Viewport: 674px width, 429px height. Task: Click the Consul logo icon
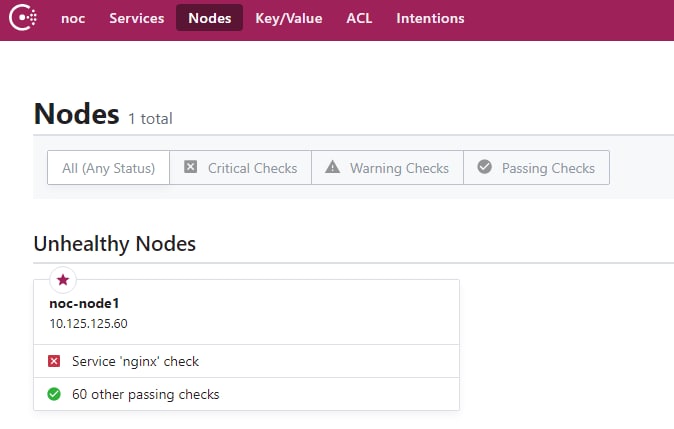[x=23, y=18]
